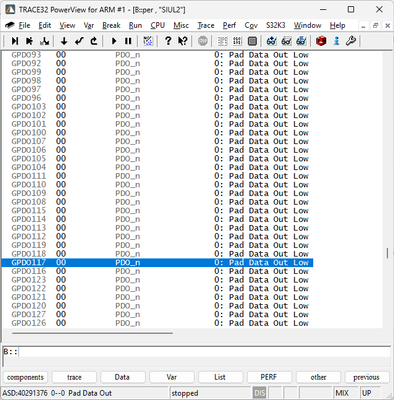Click the Break pause icon
This screenshot has height=400, width=394.
[128, 41]
